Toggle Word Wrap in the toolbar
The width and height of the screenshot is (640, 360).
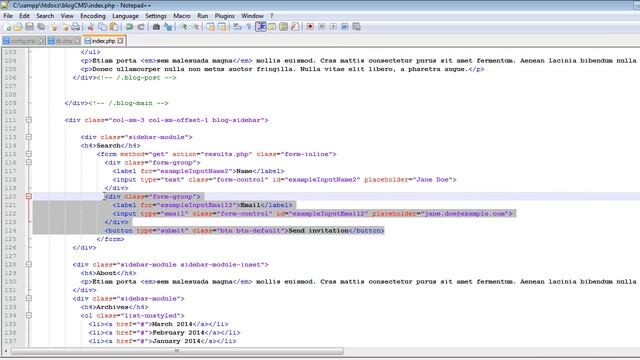(237, 27)
